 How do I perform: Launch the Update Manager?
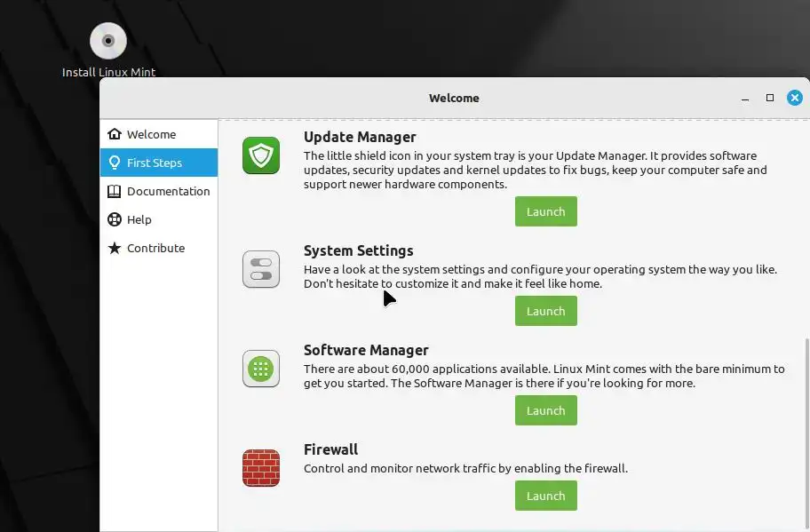tap(546, 211)
